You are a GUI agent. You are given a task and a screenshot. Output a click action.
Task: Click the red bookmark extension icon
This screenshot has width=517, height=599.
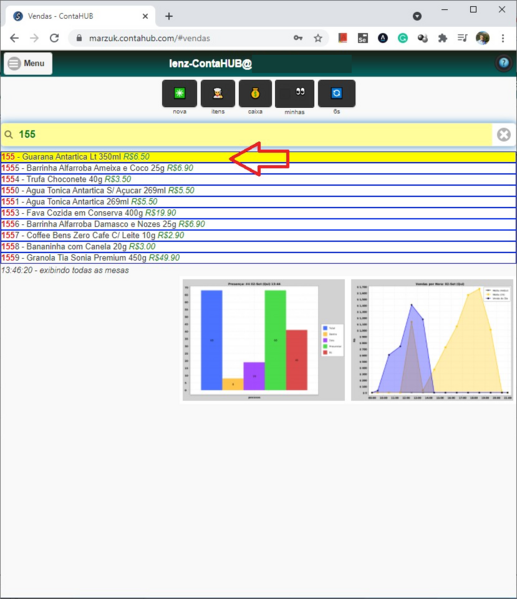point(342,38)
